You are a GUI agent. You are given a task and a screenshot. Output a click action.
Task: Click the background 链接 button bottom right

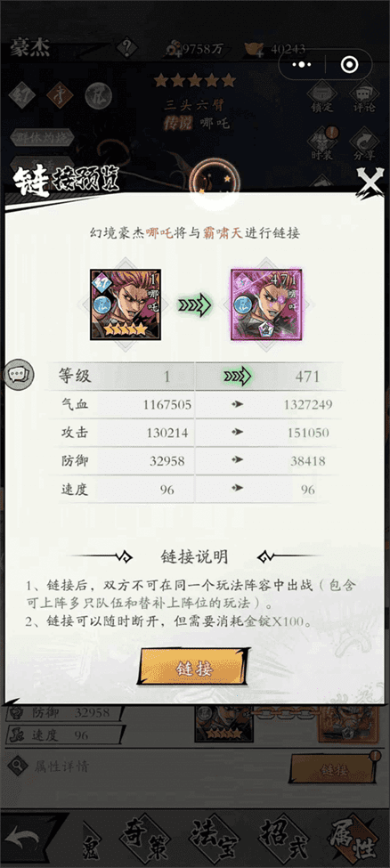point(335,769)
